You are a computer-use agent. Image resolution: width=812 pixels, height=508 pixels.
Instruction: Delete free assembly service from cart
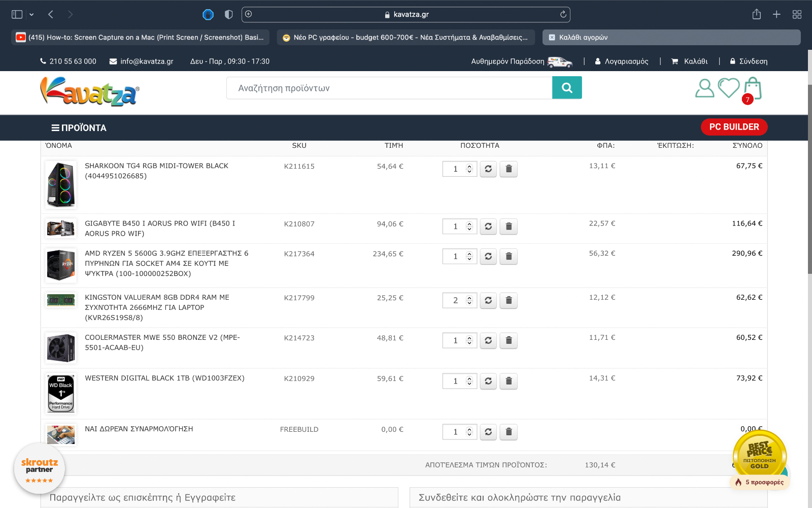[x=509, y=432]
